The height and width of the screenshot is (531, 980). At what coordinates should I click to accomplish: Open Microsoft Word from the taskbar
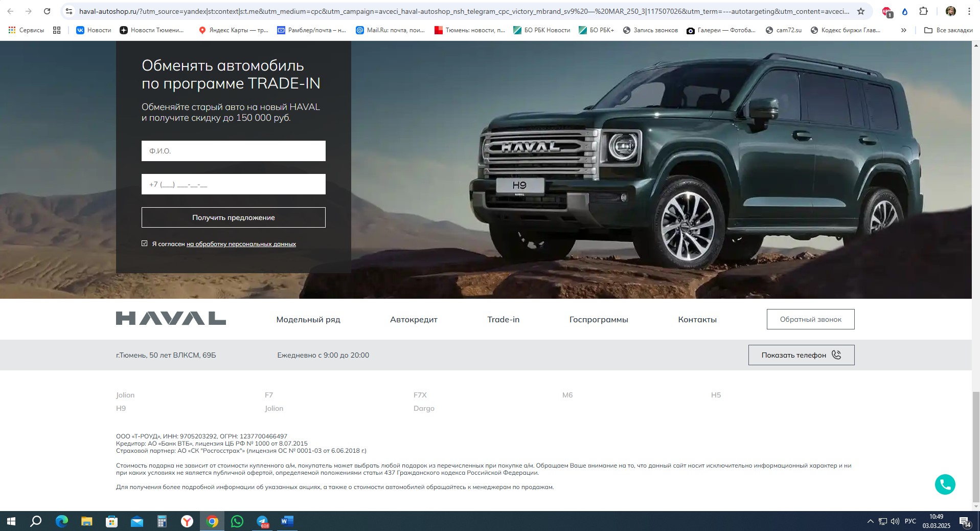coord(287,521)
